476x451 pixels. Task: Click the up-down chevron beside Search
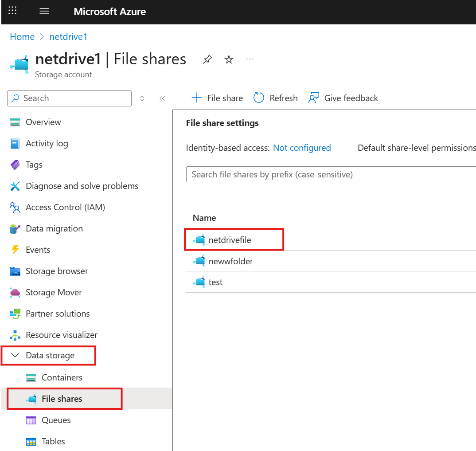click(142, 98)
